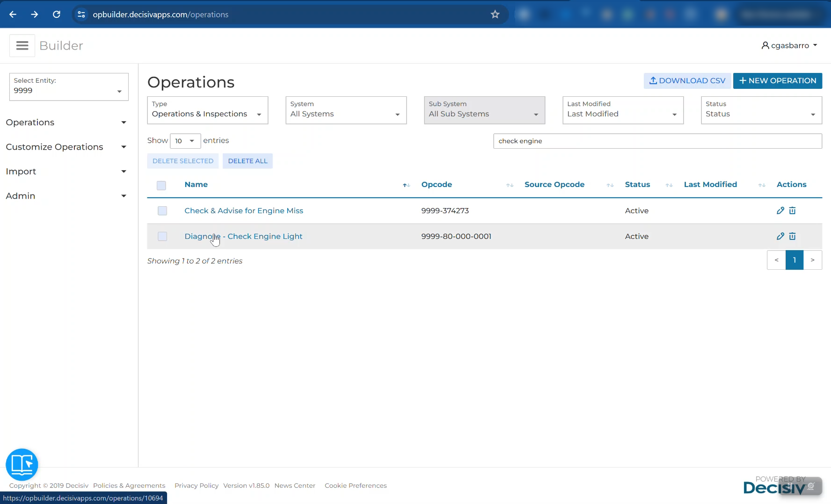This screenshot has width=831, height=504.
Task: Go back in browser history
Action: click(x=13, y=14)
